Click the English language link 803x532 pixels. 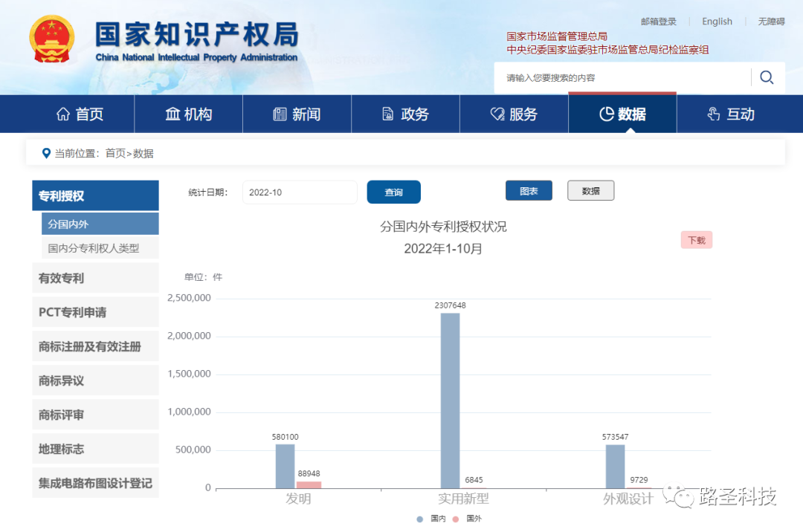717,22
